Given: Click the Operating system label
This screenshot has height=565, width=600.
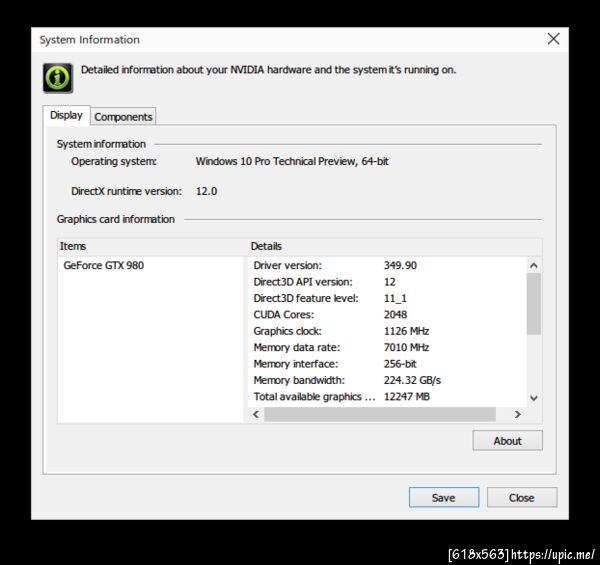Looking at the screenshot, I should [x=114, y=161].
